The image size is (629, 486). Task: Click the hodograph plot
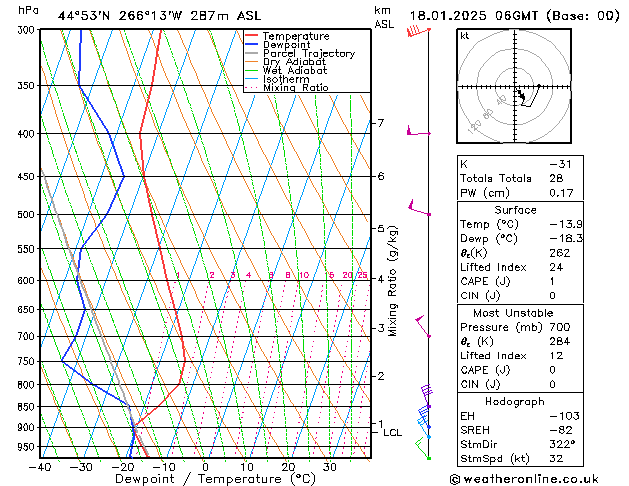pyautogui.click(x=514, y=86)
